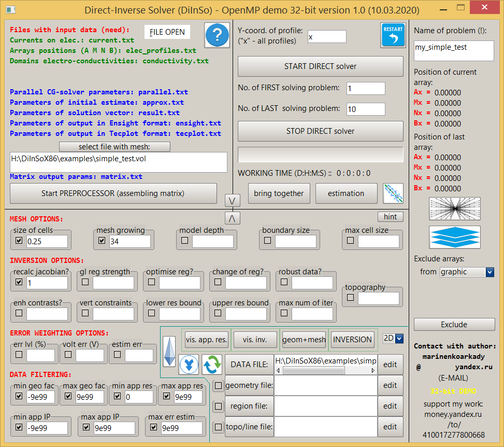Toggle the min app res checkbox
Image resolution: width=504 pixels, height=447 pixels.
point(117,396)
